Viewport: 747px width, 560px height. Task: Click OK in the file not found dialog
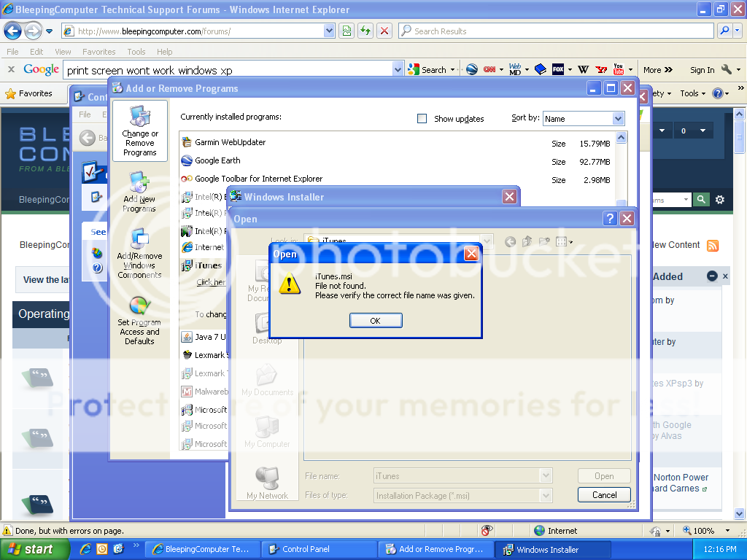click(376, 321)
